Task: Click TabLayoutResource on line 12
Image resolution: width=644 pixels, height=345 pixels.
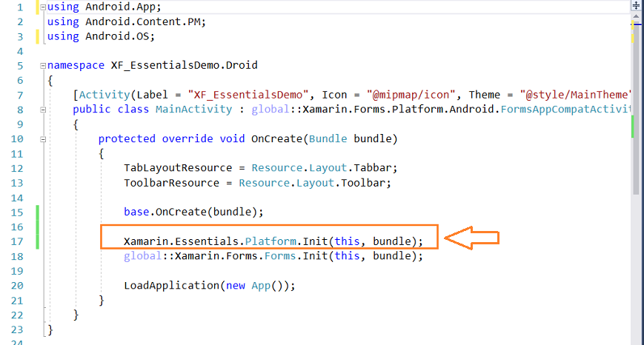Action: [x=178, y=168]
